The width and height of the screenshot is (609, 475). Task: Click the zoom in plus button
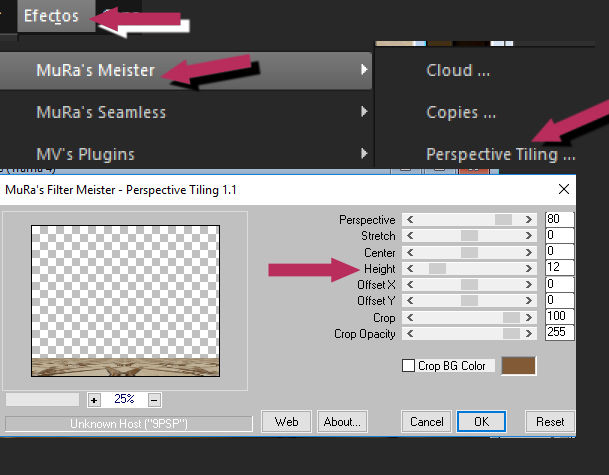click(x=95, y=399)
